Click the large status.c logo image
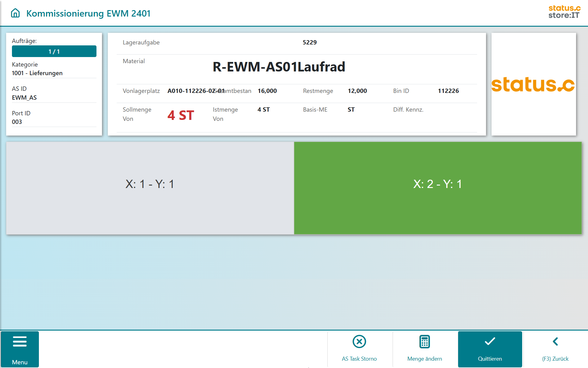 533,84
